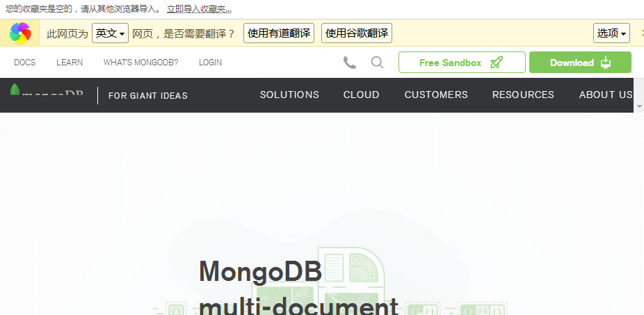Select the CLOUD menu item

tap(361, 95)
